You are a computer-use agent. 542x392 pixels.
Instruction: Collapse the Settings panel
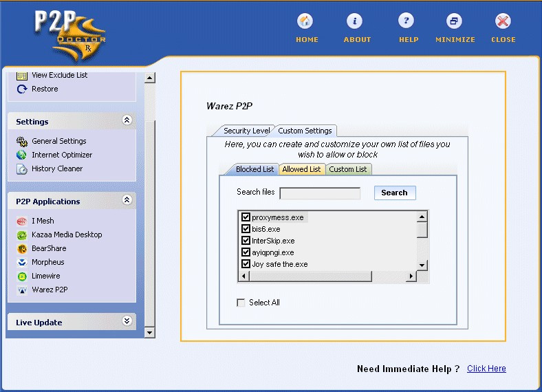point(127,120)
